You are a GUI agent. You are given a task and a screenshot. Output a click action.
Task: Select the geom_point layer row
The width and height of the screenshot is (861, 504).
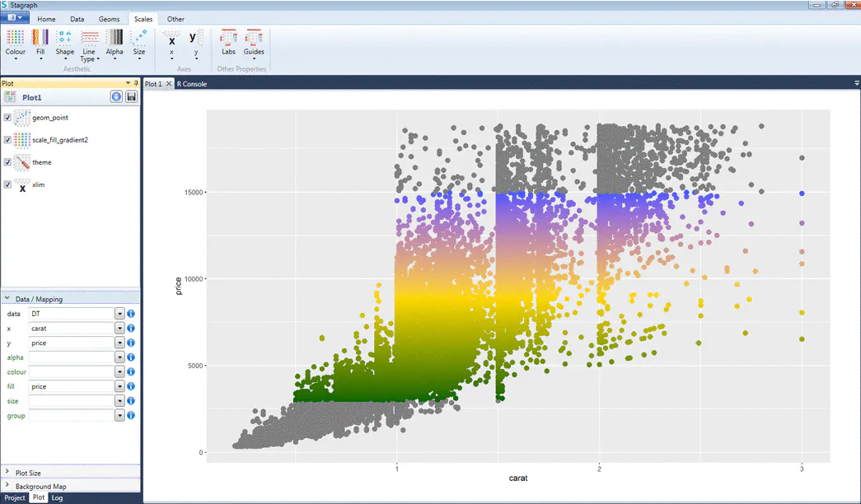[x=70, y=118]
